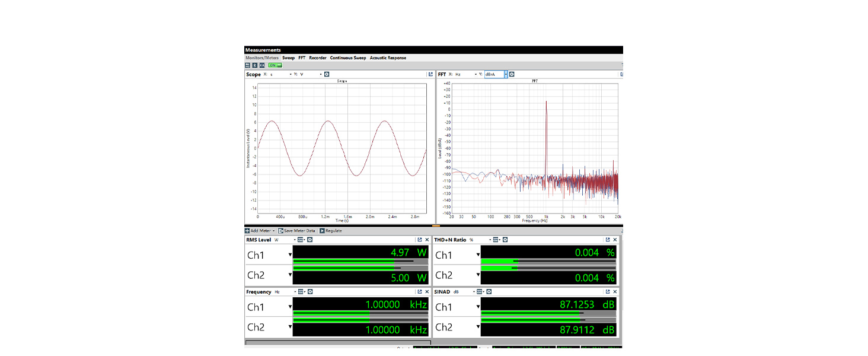Image resolution: width=868 pixels, height=356 pixels.
Task: Open Frequency meter settings gear icon
Action: [309, 292]
